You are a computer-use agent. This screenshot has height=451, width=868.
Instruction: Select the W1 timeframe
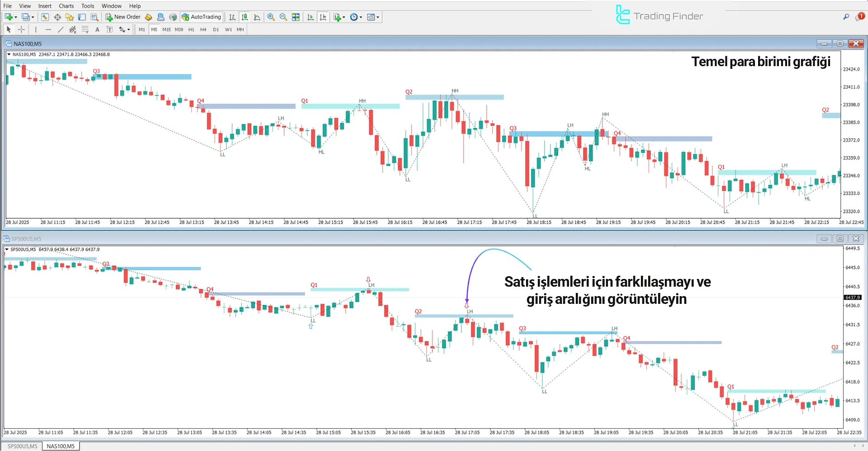(x=228, y=29)
